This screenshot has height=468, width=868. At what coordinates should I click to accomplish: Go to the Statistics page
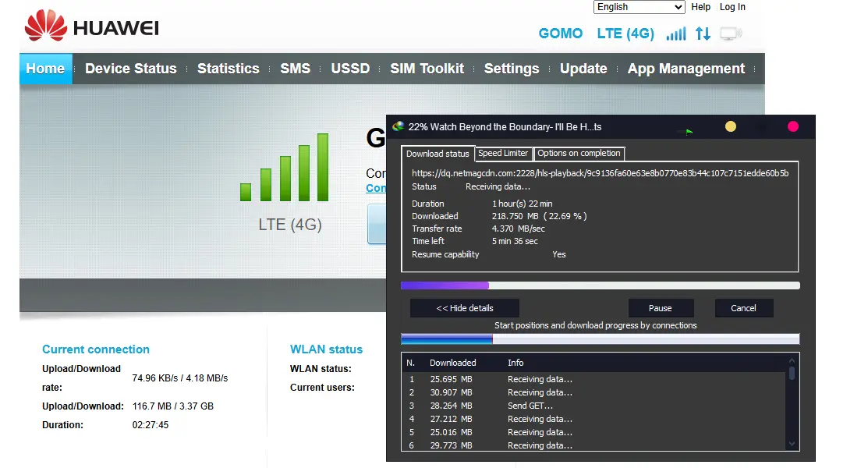tap(228, 69)
